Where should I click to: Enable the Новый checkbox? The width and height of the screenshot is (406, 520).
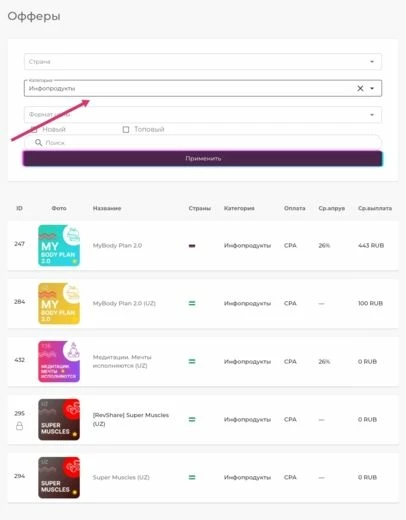pos(34,129)
